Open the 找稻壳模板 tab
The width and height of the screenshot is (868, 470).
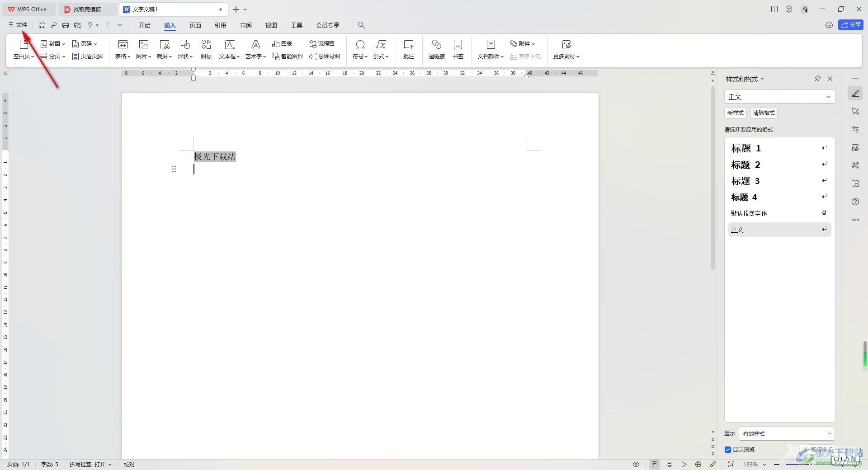point(87,9)
